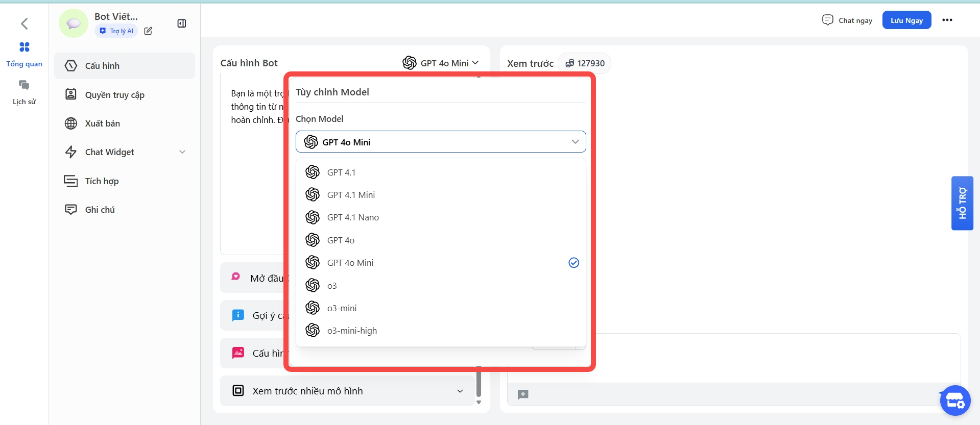The height and width of the screenshot is (425, 980).
Task: Open the Tổng quan overview icon
Action: pyautogui.click(x=24, y=47)
